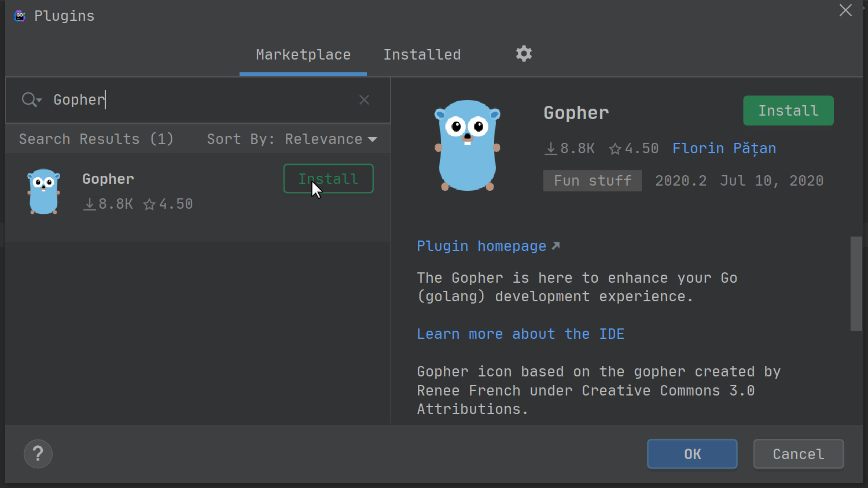Click the description panel vertical scrollbar
868x488 pixels.
coord(856,283)
